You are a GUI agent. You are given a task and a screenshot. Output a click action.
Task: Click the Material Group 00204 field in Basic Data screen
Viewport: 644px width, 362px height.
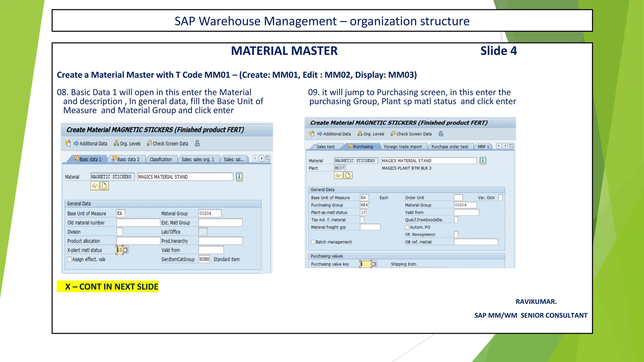(x=210, y=213)
